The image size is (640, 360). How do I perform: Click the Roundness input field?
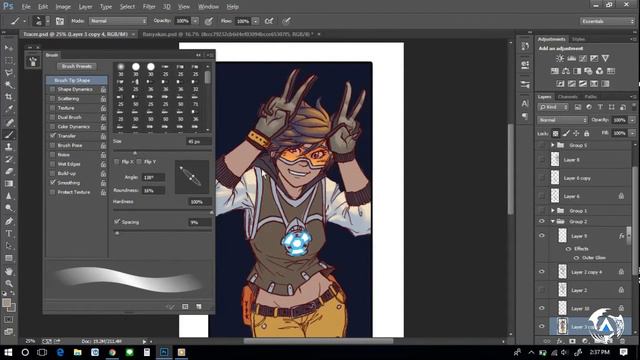[153, 190]
